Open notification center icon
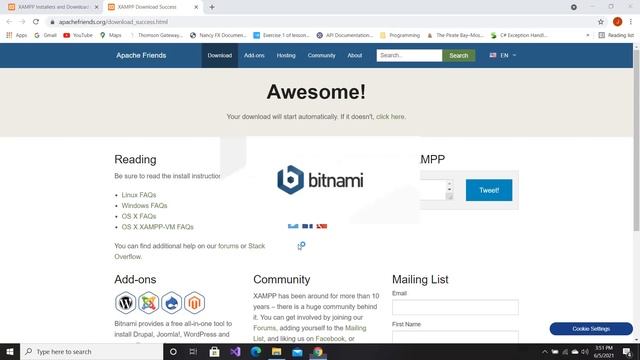The image size is (640, 360). (x=627, y=351)
